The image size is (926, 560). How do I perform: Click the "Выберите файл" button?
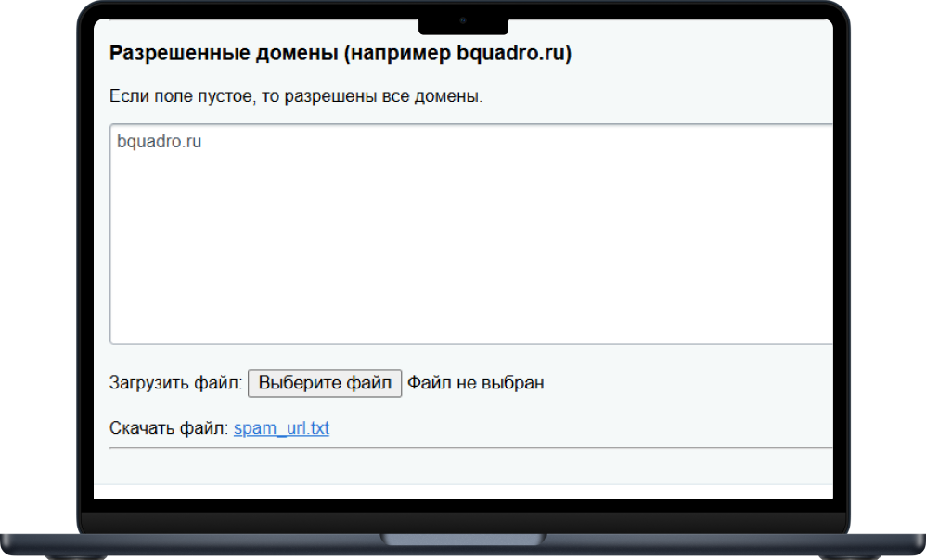325,383
